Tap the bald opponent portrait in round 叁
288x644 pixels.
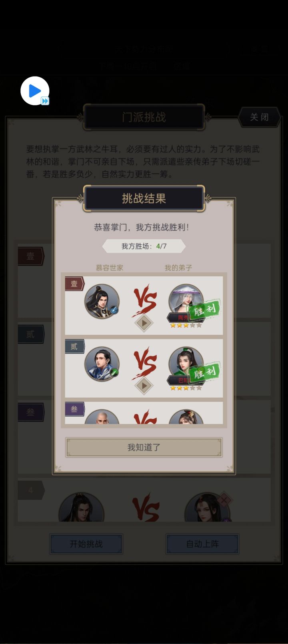pos(102,417)
